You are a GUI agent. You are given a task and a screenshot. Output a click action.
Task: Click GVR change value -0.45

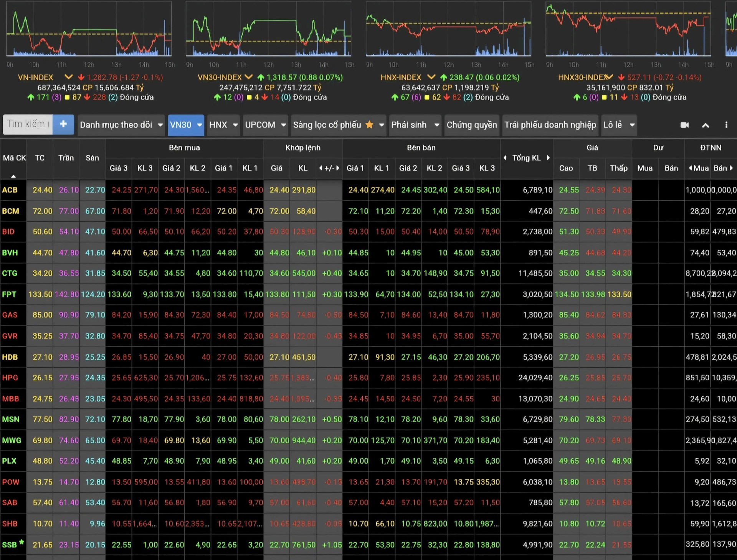point(333,336)
